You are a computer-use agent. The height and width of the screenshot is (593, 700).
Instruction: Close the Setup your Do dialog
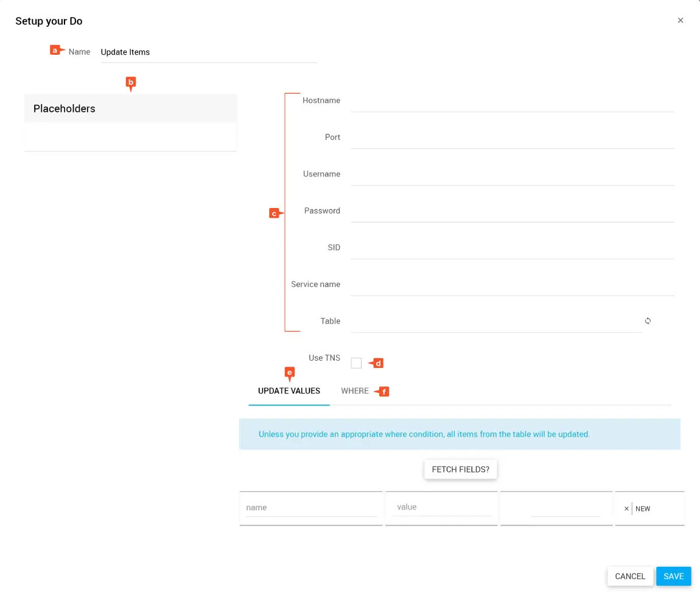tap(681, 21)
